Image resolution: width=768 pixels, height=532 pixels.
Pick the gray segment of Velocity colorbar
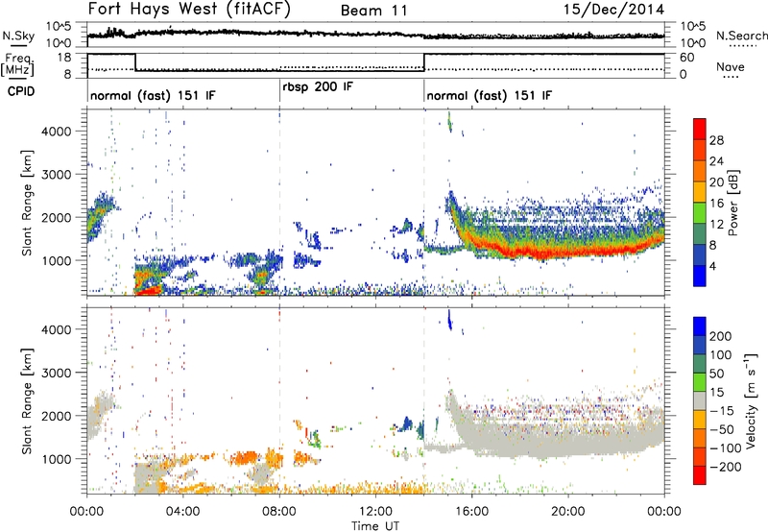pos(700,400)
